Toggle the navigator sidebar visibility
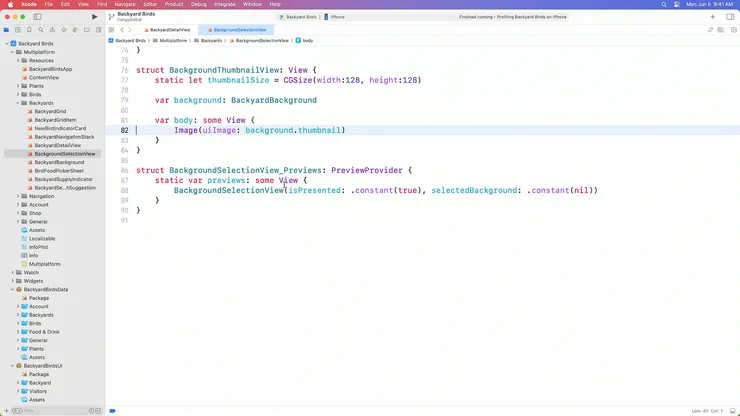Screen dimensions: 740x416 [37, 17]
